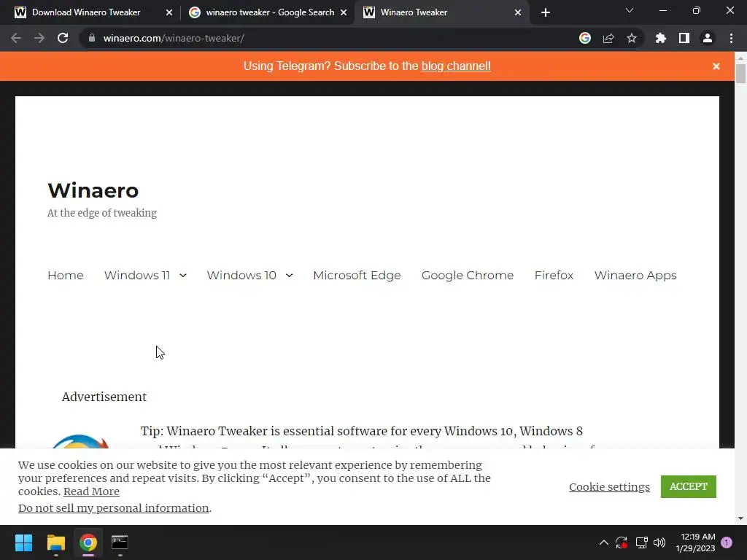This screenshot has width=747, height=560.
Task: Close the Winaero Tweaker tab
Action: (518, 12)
